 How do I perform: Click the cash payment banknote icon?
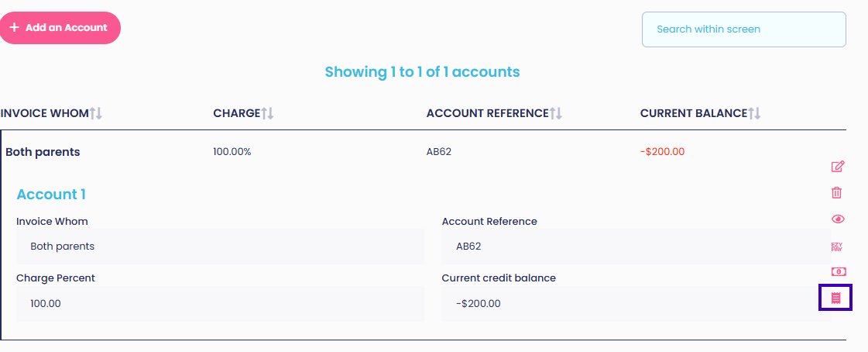(x=838, y=271)
